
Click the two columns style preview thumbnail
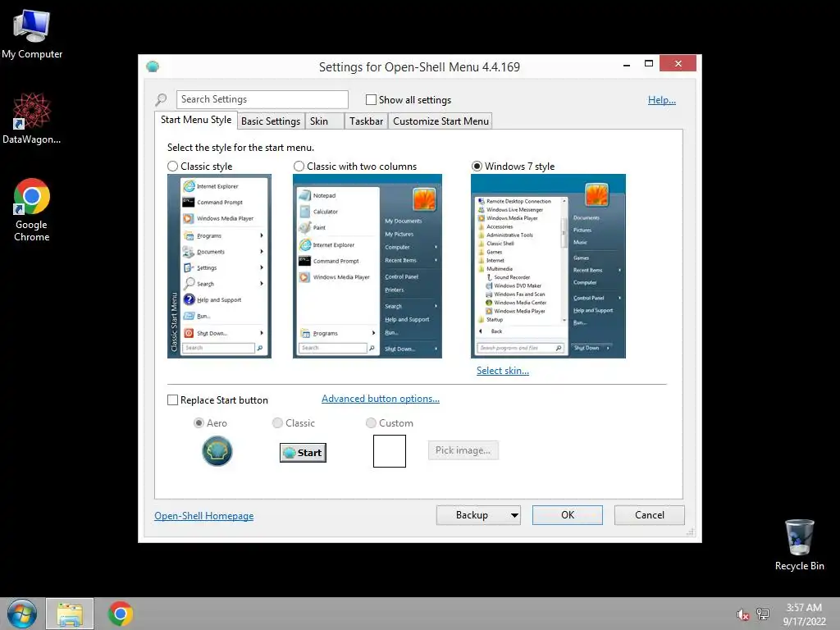click(367, 266)
